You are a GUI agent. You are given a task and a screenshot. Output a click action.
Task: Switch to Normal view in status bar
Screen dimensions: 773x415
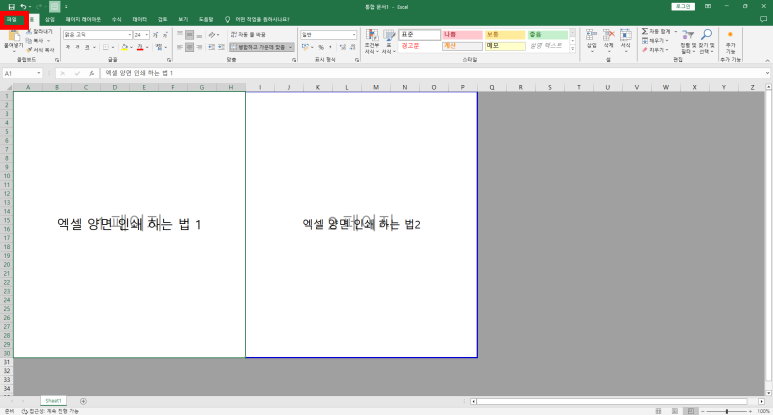coord(659,411)
